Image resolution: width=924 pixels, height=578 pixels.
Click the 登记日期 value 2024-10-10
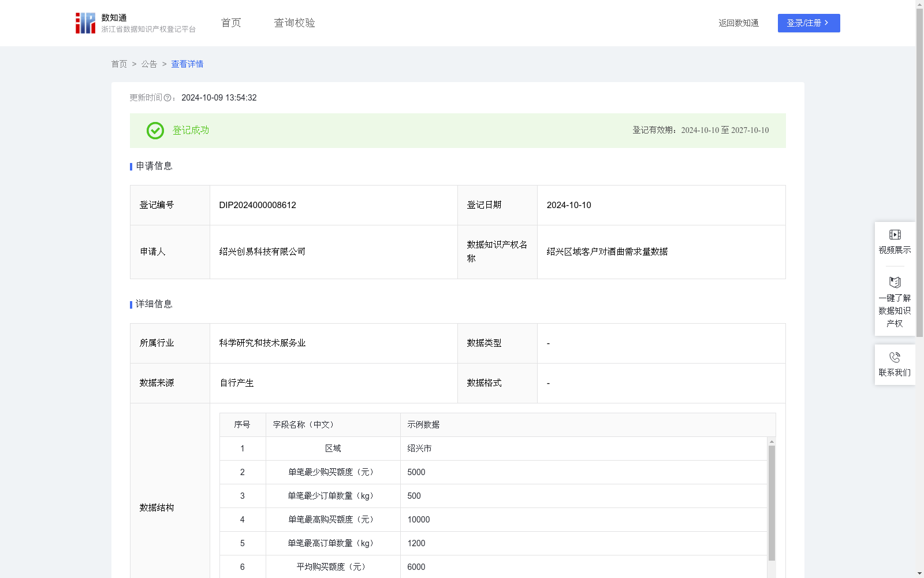[569, 205]
